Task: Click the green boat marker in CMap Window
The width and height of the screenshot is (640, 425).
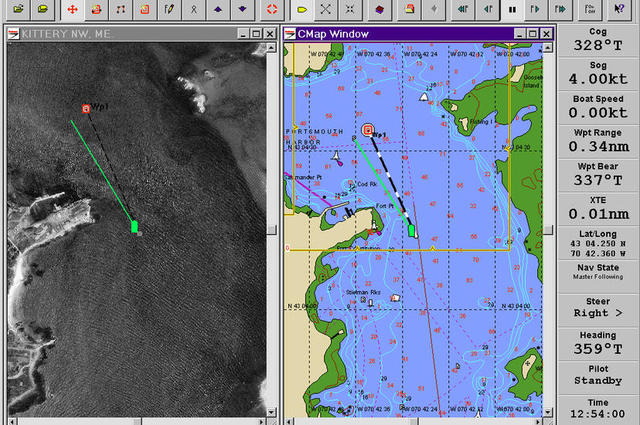Action: pos(411,231)
